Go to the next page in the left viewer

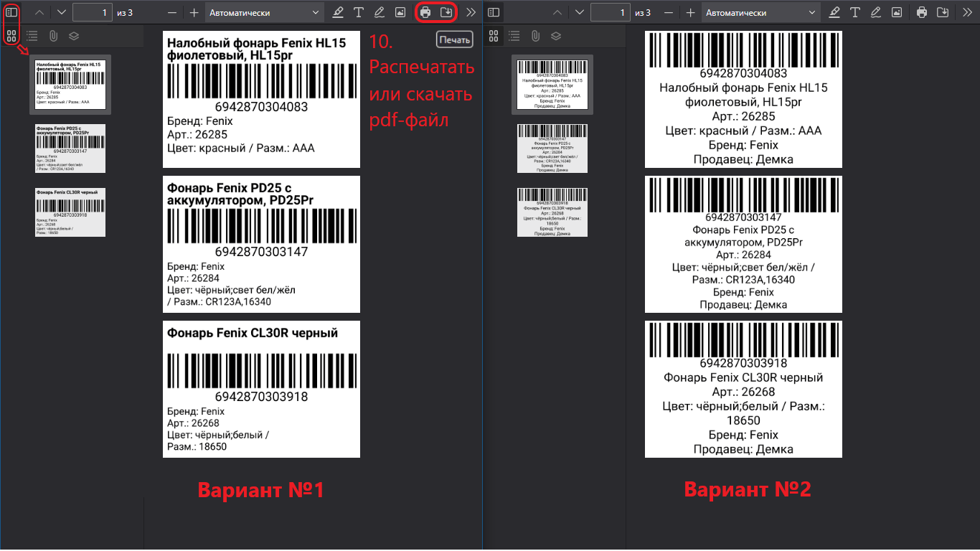click(61, 12)
